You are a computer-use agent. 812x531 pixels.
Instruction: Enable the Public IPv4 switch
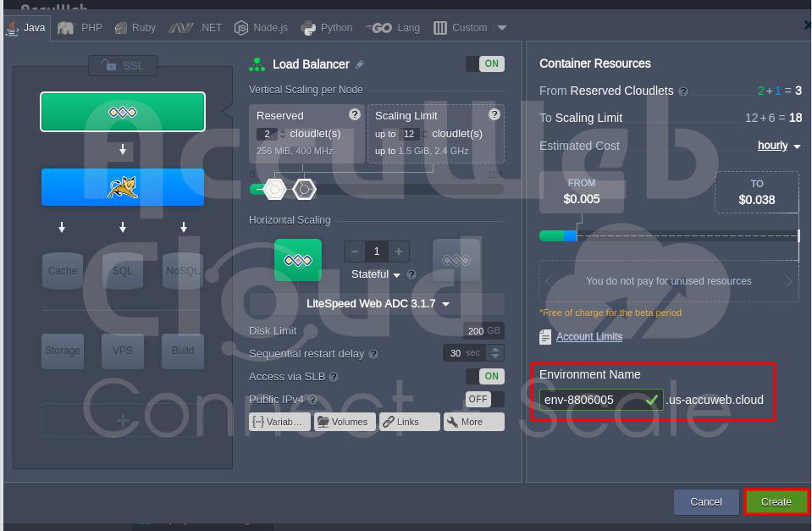pyautogui.click(x=484, y=399)
